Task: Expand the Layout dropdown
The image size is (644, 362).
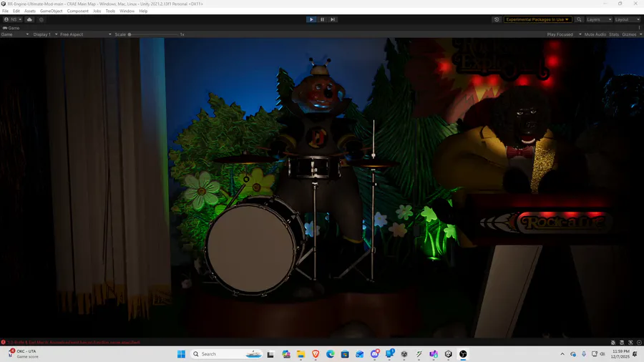Action: point(627,19)
